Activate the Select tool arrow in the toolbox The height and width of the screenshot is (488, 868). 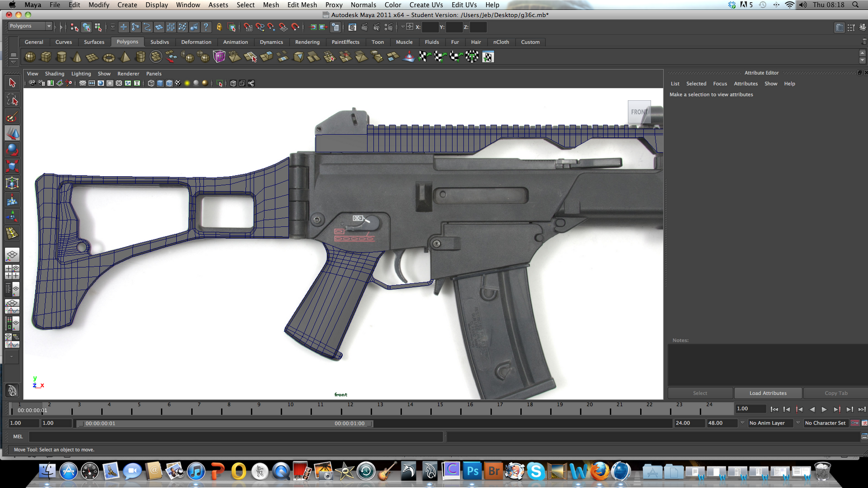[11, 83]
